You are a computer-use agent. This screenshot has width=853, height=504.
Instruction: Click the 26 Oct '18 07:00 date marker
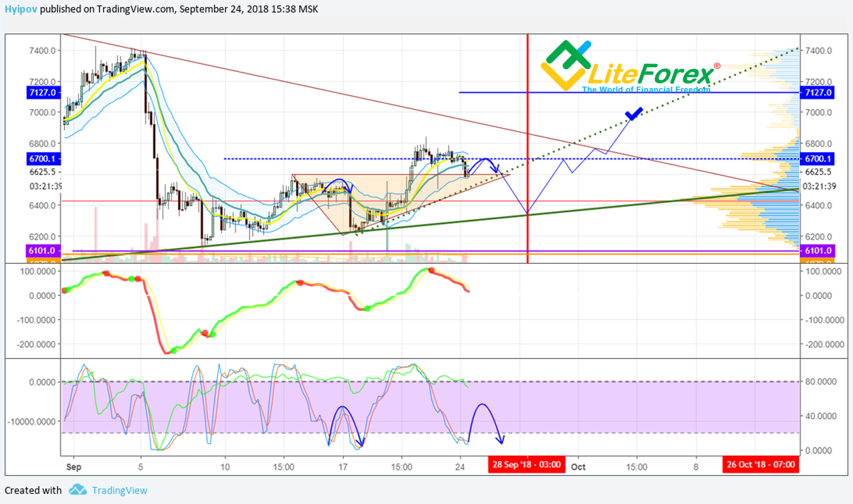pyautogui.click(x=760, y=465)
